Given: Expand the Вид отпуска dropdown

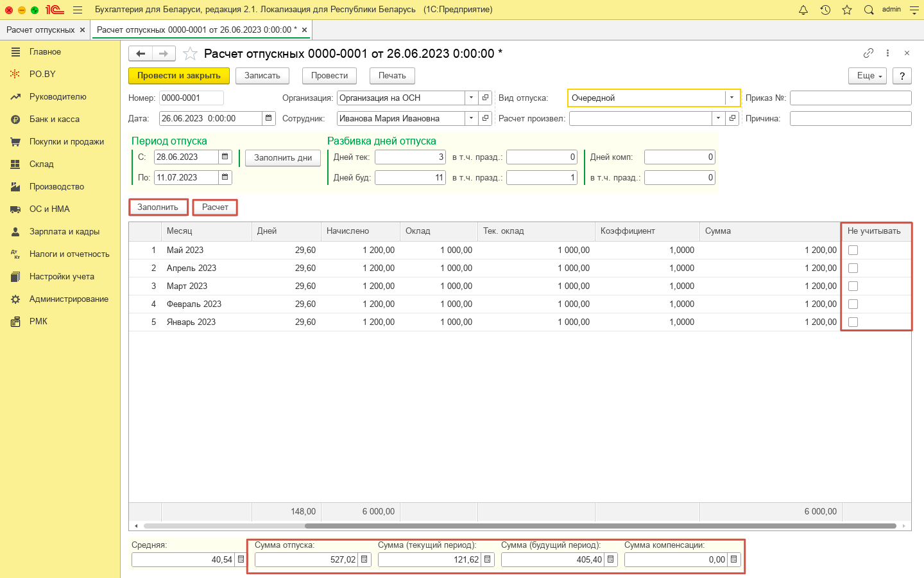Looking at the screenshot, I should 732,98.
